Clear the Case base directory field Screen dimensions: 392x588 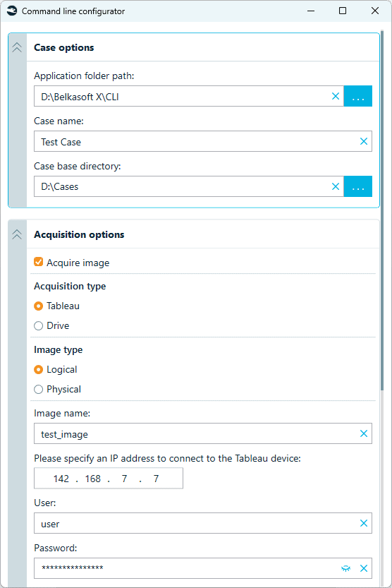pyautogui.click(x=336, y=186)
